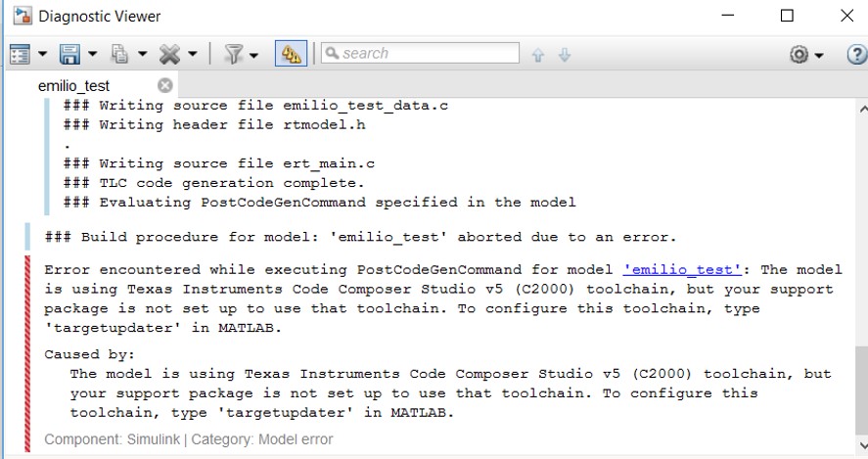
Task: Expand dropdown arrow next to save icon
Action: [x=92, y=54]
